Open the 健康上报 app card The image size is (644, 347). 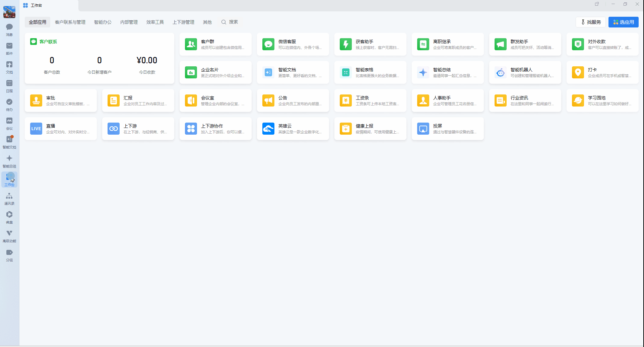point(370,129)
